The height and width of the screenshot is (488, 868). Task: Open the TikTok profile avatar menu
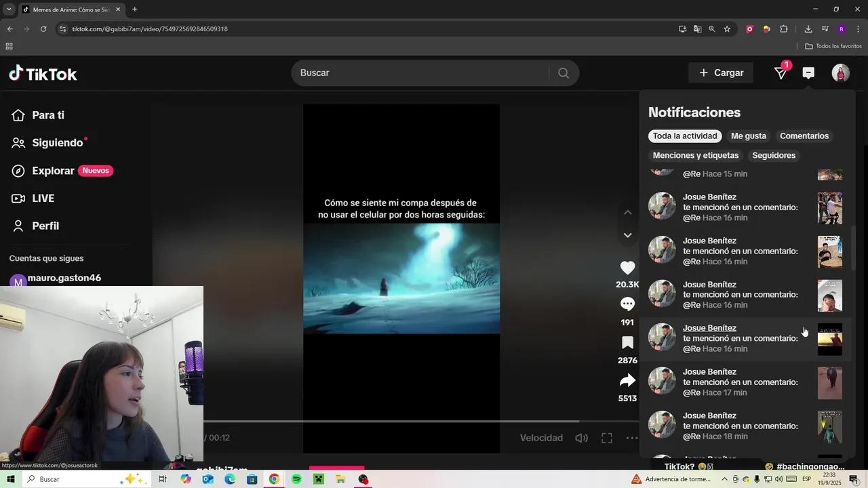[x=841, y=73]
